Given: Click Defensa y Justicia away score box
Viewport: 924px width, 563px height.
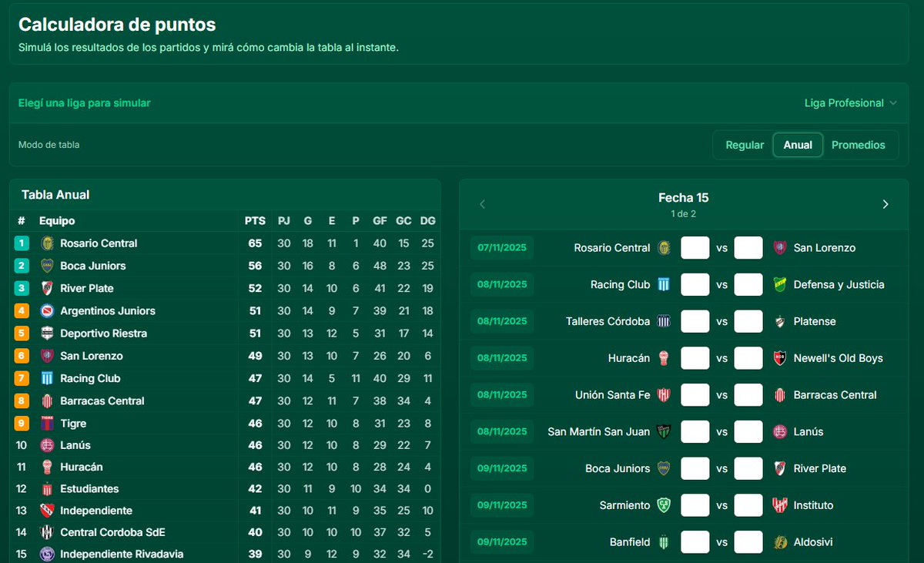Looking at the screenshot, I should pos(748,285).
